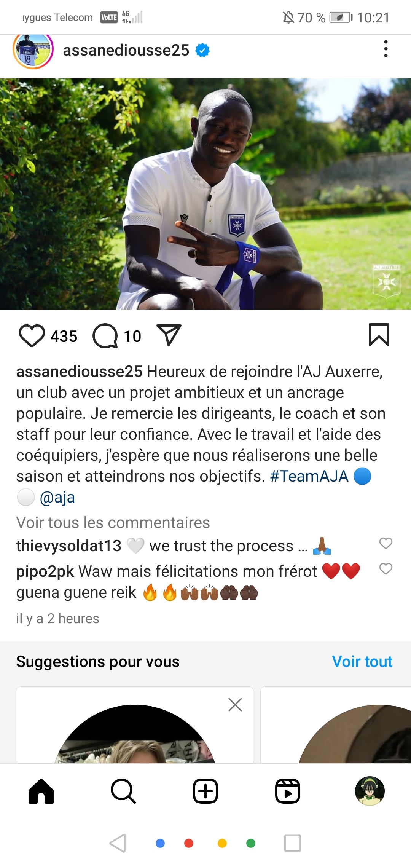
Task: Like pipo2pk's comment
Action: coord(386,569)
